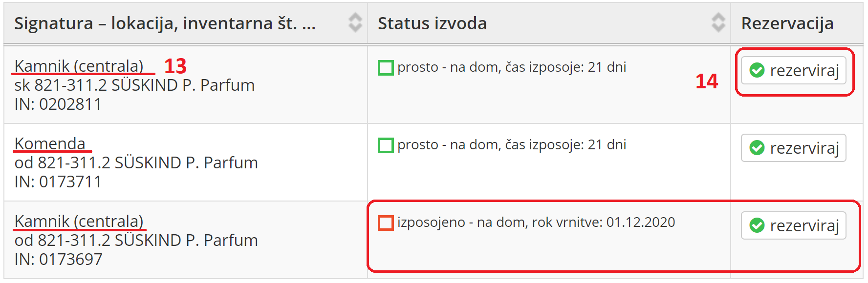Click green checkmark icon in first rezerviraj button
Image resolution: width=868 pixels, height=283 pixels.
(x=757, y=70)
